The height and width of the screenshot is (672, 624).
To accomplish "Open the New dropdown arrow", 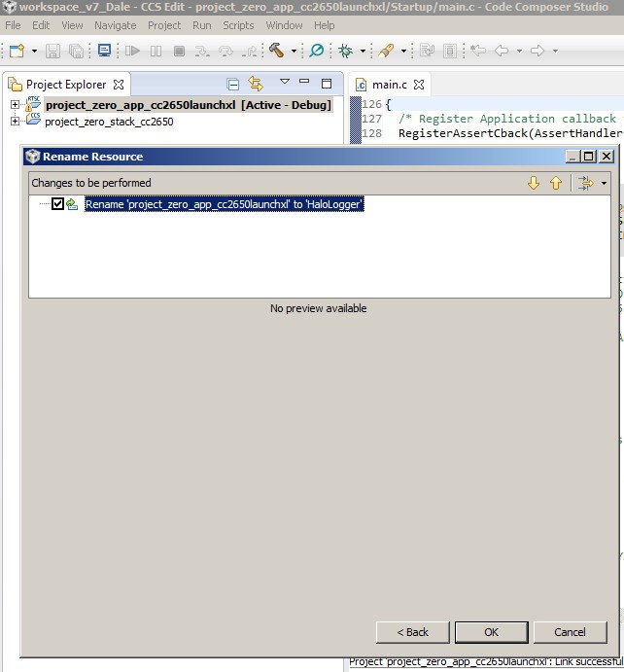I will pyautogui.click(x=34, y=51).
